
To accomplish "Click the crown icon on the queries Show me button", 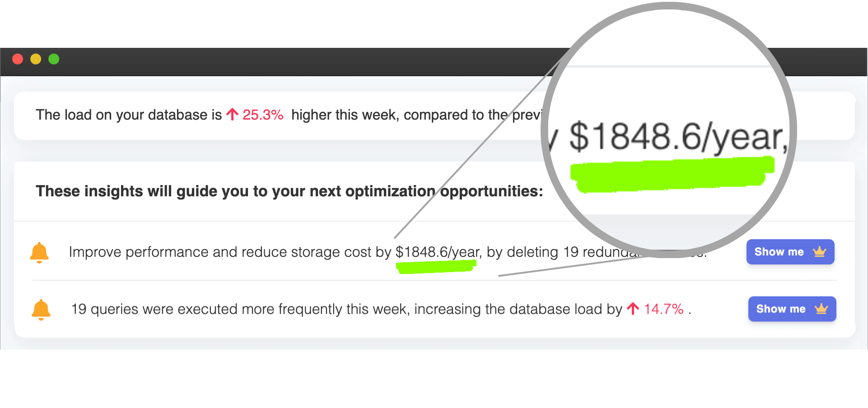I will 821,309.
